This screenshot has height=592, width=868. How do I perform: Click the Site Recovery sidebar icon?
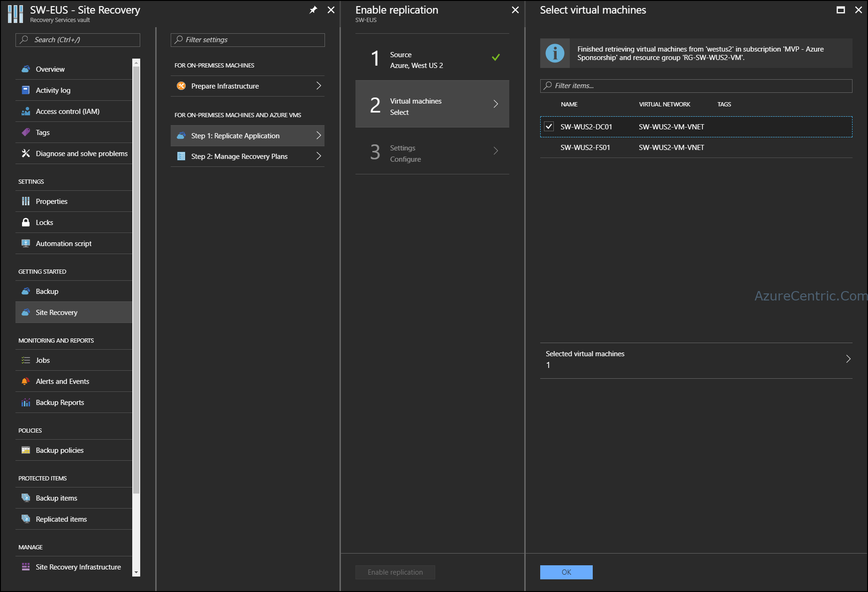tap(26, 312)
